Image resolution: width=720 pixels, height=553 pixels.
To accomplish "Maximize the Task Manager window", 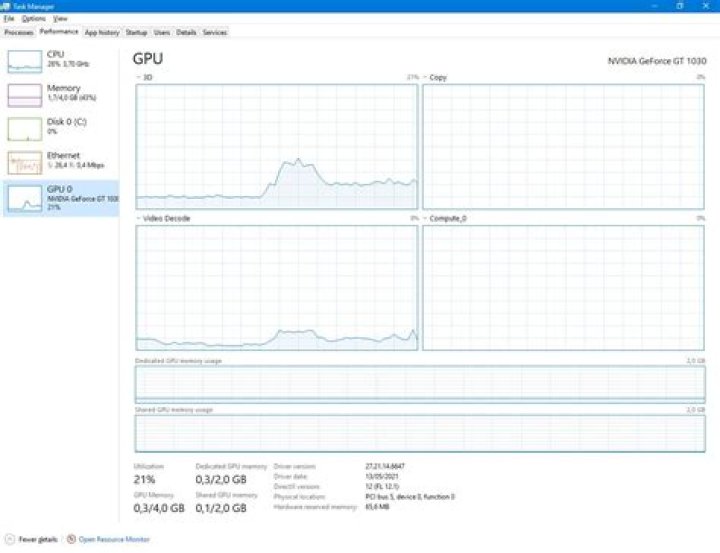I will click(680, 6).
